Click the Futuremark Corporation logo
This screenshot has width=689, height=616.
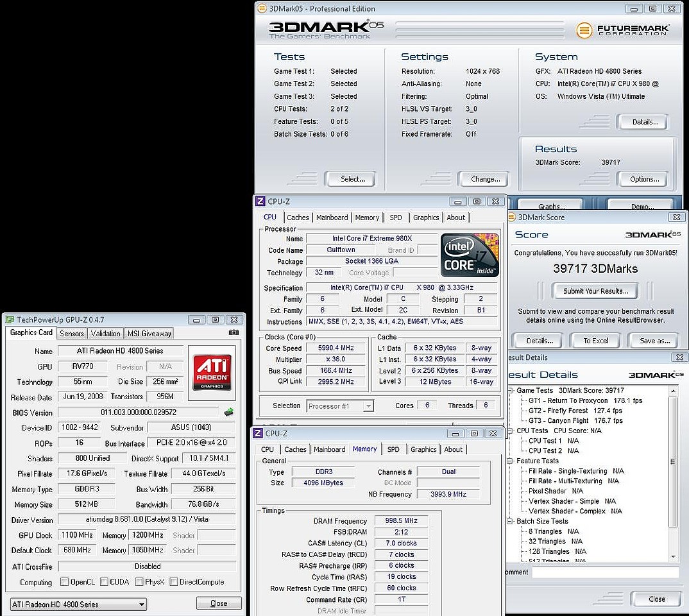tap(622, 30)
